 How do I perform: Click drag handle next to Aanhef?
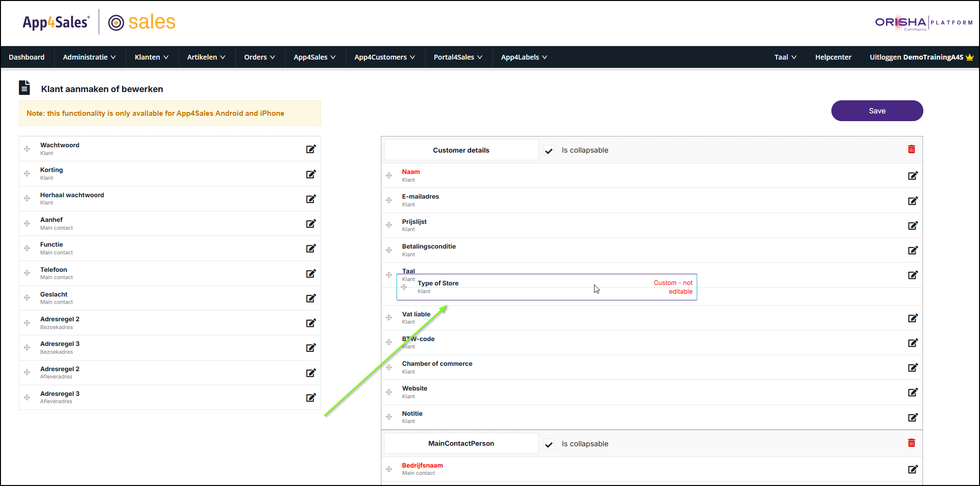pos(27,223)
